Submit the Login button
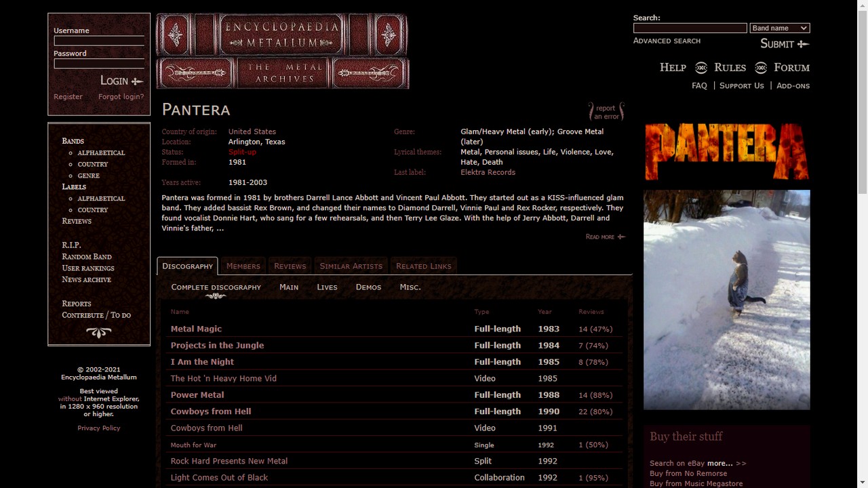Viewport: 868px width, 488px height. [x=122, y=81]
